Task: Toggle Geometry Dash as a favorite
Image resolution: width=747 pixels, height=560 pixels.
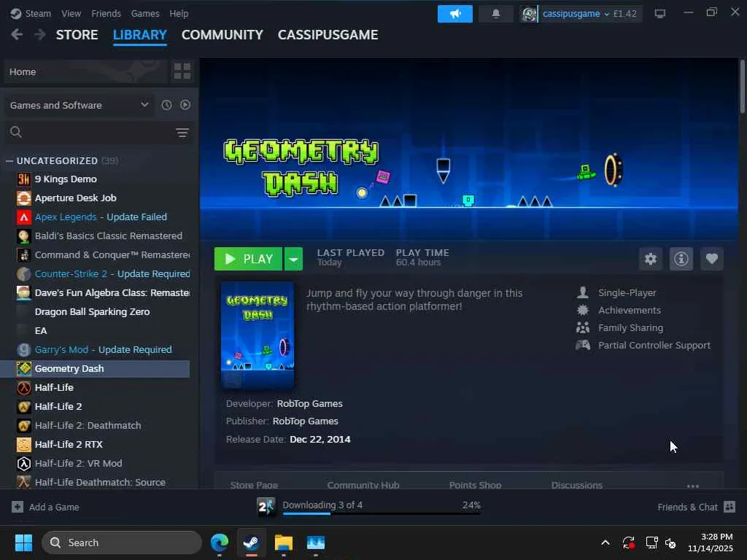Action: [712, 259]
